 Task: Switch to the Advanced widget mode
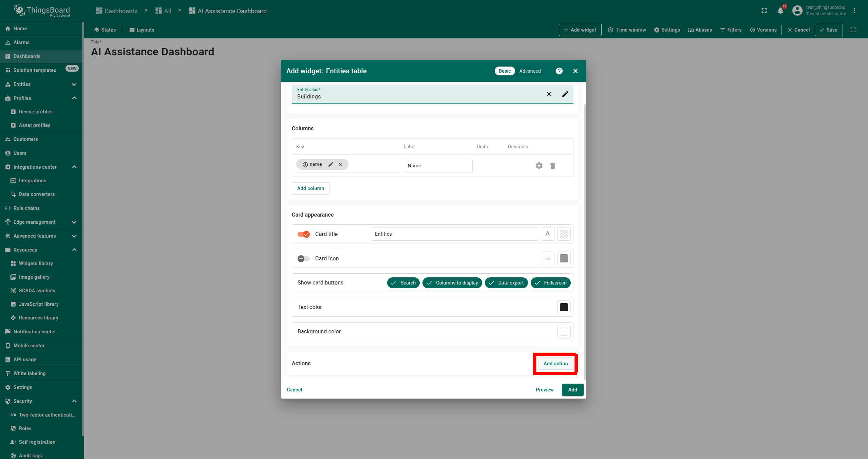click(x=530, y=71)
